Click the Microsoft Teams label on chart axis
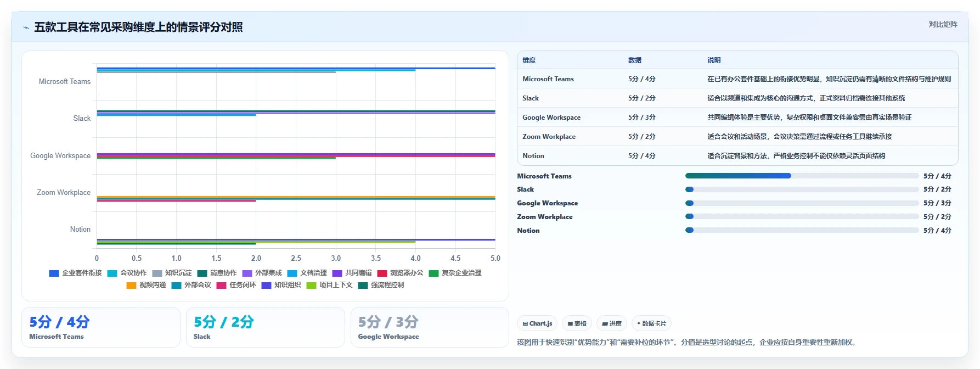The image size is (980, 369). point(65,82)
